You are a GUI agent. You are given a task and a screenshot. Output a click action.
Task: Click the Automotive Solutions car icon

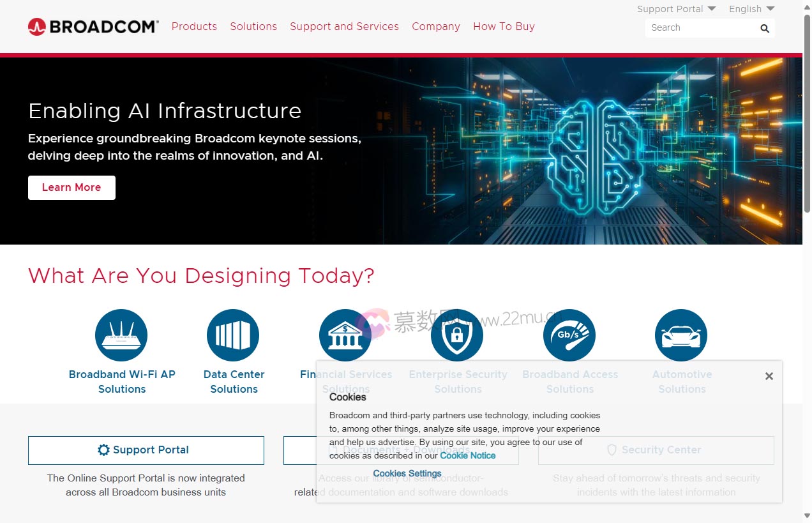[680, 335]
